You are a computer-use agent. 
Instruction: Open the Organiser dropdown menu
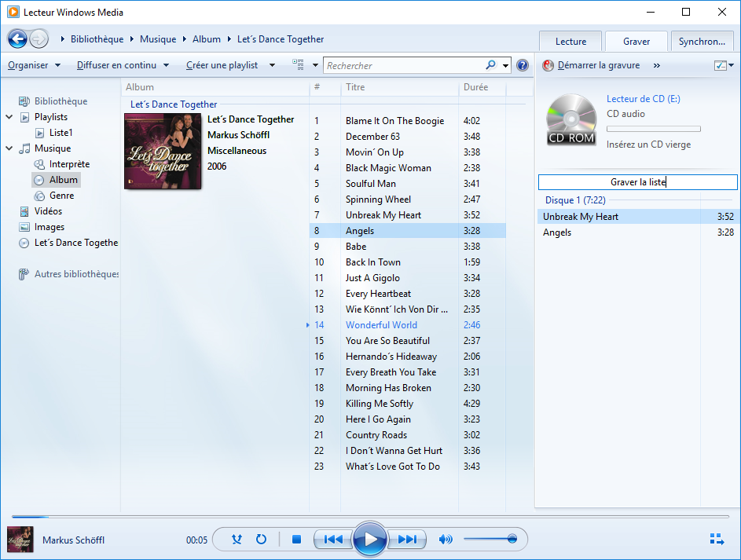pos(34,65)
